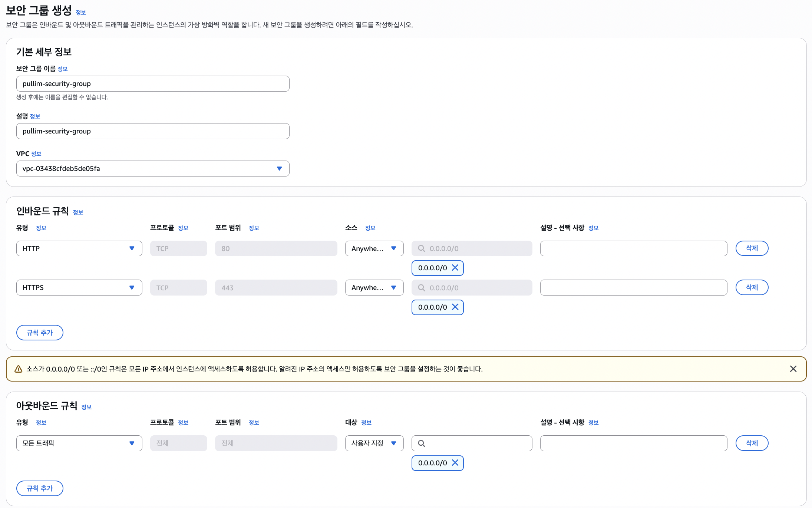Remove 0.0.0.0/0 chip from HTTPS rule

coord(455,307)
